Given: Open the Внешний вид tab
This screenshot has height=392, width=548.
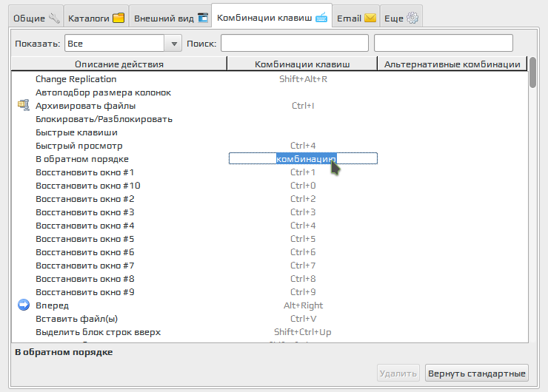Looking at the screenshot, I should [x=170, y=17].
